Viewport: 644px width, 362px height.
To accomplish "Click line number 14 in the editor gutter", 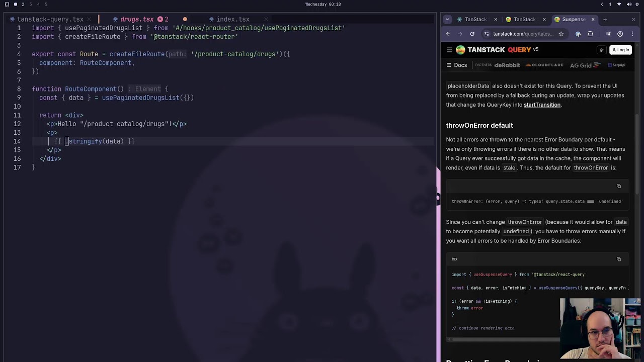I will (17, 141).
